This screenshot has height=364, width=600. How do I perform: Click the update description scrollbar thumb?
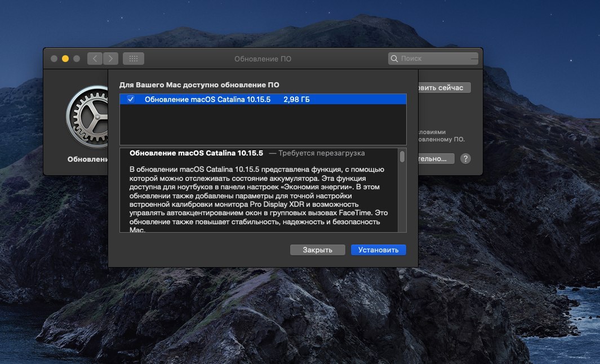coord(402,157)
